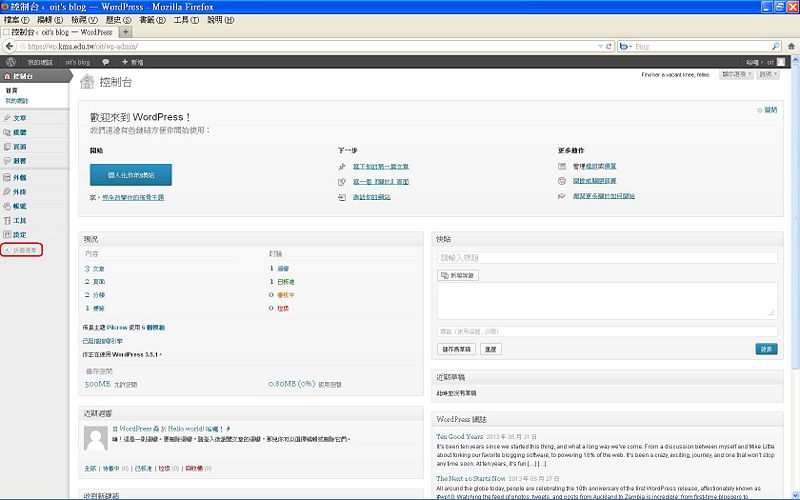Expand the 顯示選項 Screen Options dropdown

click(x=736, y=74)
